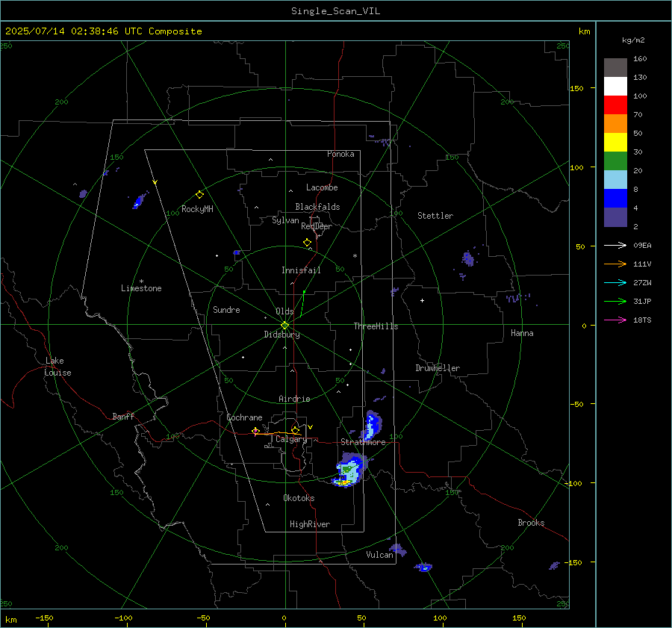The height and width of the screenshot is (628, 672).
Task: Click the purple echo northwest of Hanna
Action: [467, 259]
